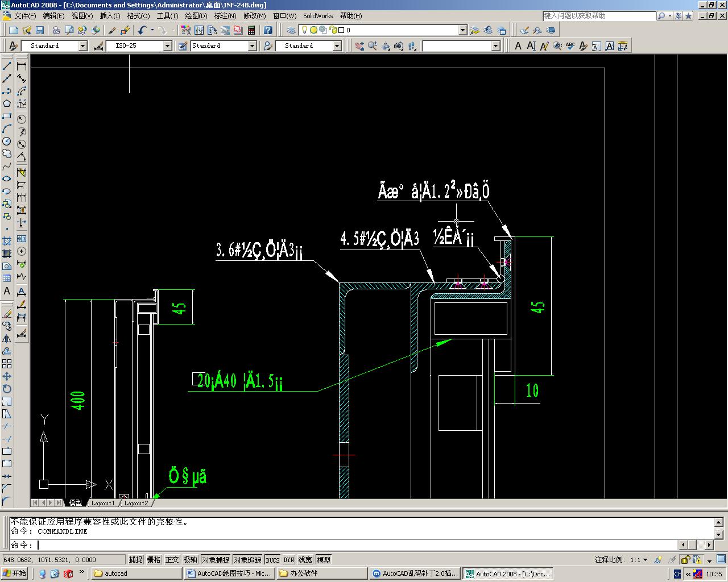Click the Center Mark dimension tool
728x582 pixels.
click(22, 251)
